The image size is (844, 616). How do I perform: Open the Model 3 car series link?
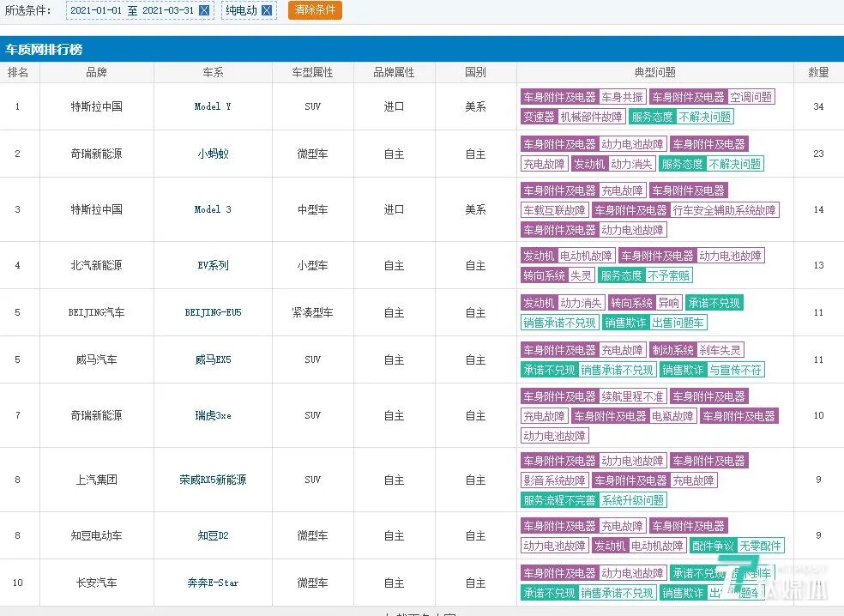(x=213, y=209)
